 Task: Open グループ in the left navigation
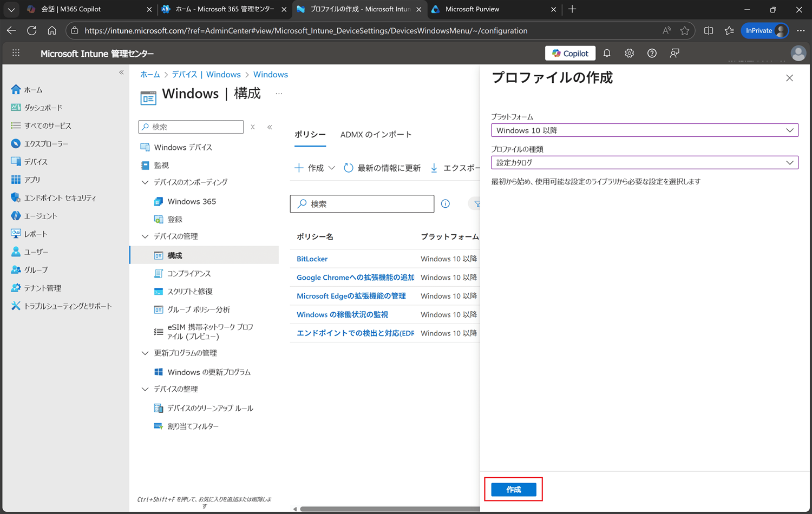click(29, 269)
